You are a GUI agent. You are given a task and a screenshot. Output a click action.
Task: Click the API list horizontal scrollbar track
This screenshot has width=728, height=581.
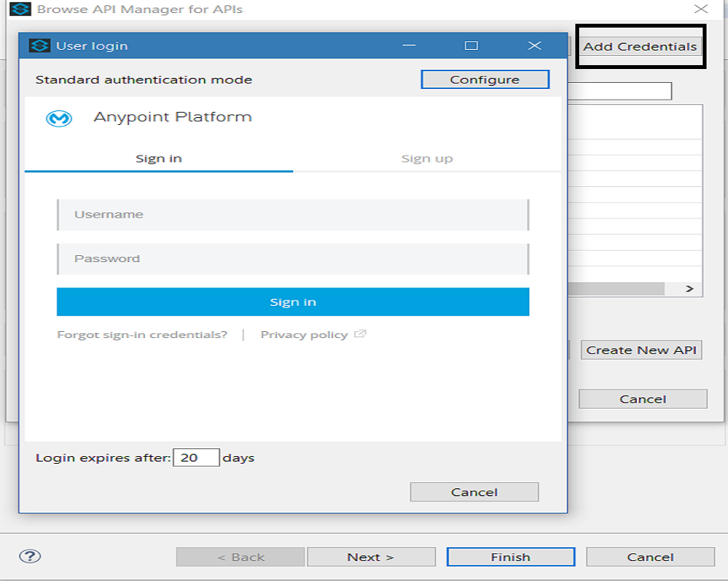pyautogui.click(x=616, y=289)
